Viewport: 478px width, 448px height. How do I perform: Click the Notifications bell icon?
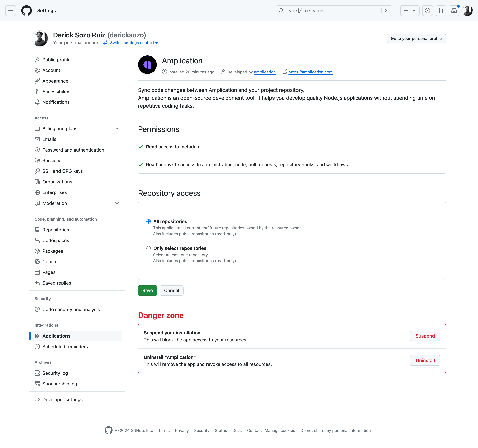click(37, 102)
